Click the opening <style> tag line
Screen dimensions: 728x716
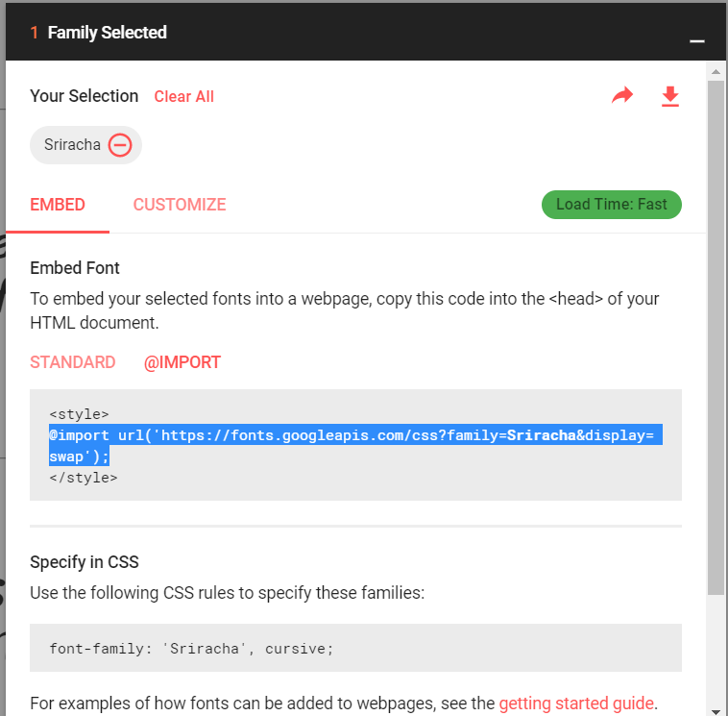point(79,415)
